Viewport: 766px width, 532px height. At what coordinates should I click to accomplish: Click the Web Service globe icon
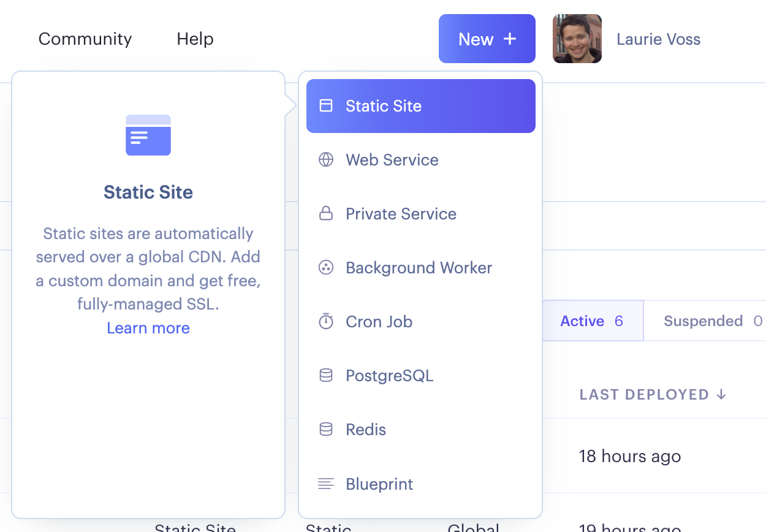pos(326,160)
